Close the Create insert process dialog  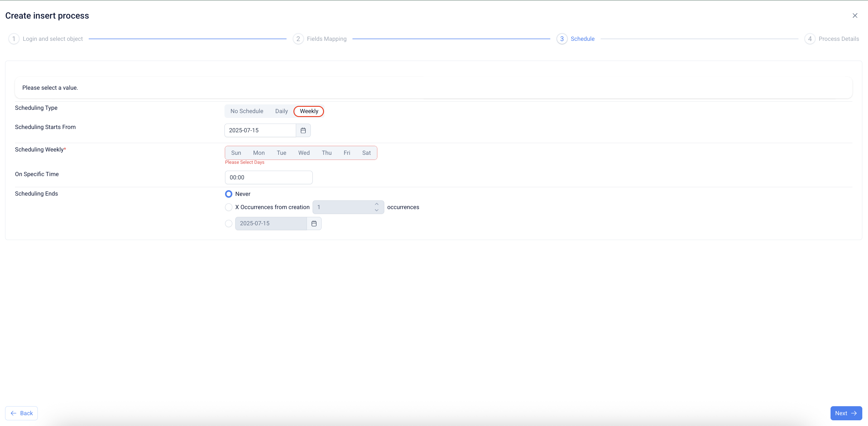click(855, 16)
